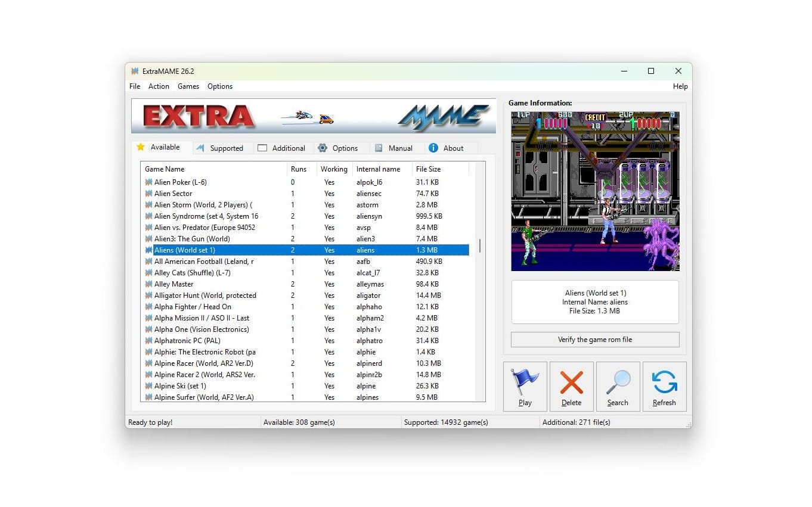812x507 pixels.
Task: Click Verify the game rom file button
Action: coord(595,340)
